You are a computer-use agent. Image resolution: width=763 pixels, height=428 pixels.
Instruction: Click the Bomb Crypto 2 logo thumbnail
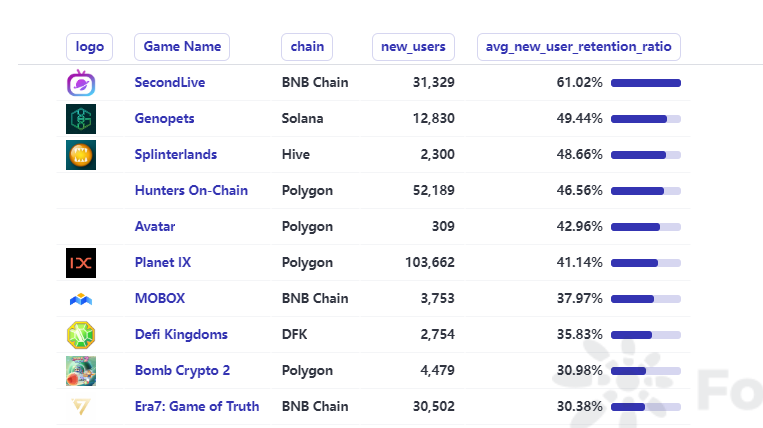pyautogui.click(x=80, y=371)
